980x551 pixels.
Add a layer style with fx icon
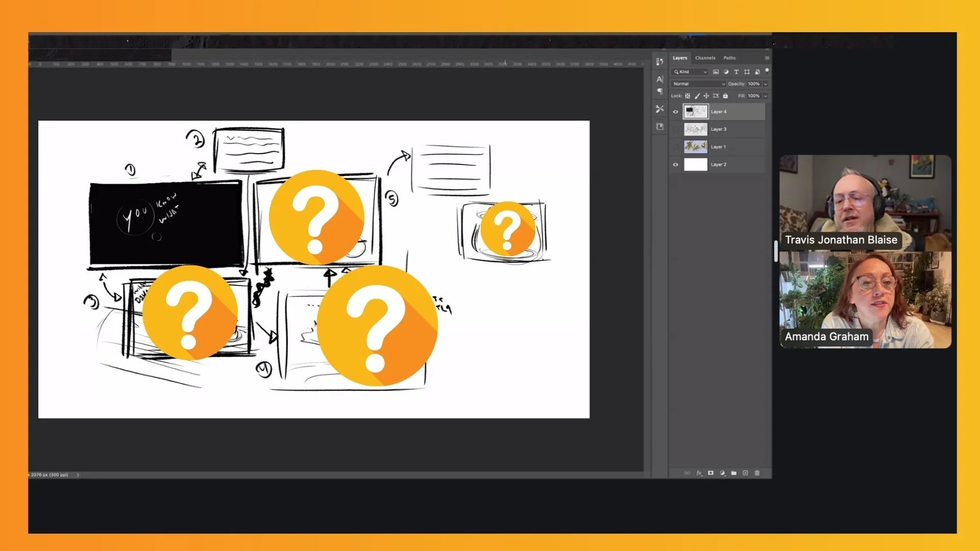click(x=699, y=473)
